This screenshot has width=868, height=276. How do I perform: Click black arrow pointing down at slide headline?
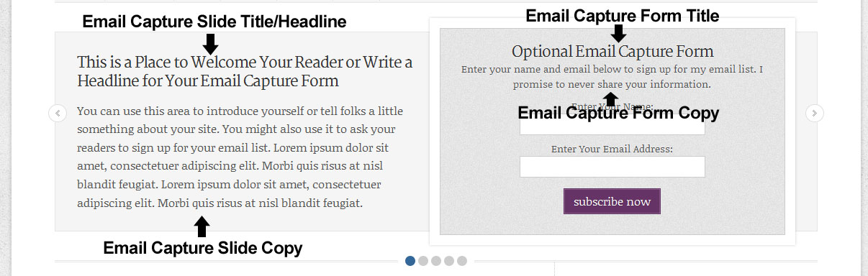210,44
